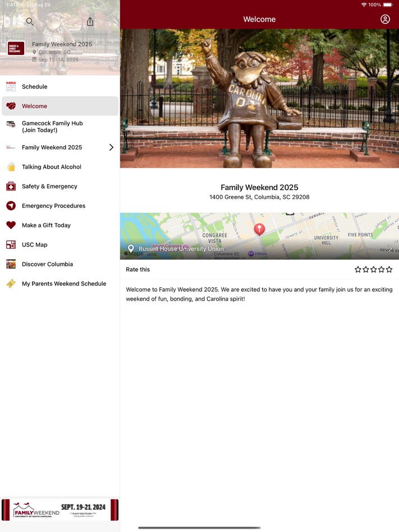Open the Apple Maps Legal link
This screenshot has width=399, height=532.
152,254
